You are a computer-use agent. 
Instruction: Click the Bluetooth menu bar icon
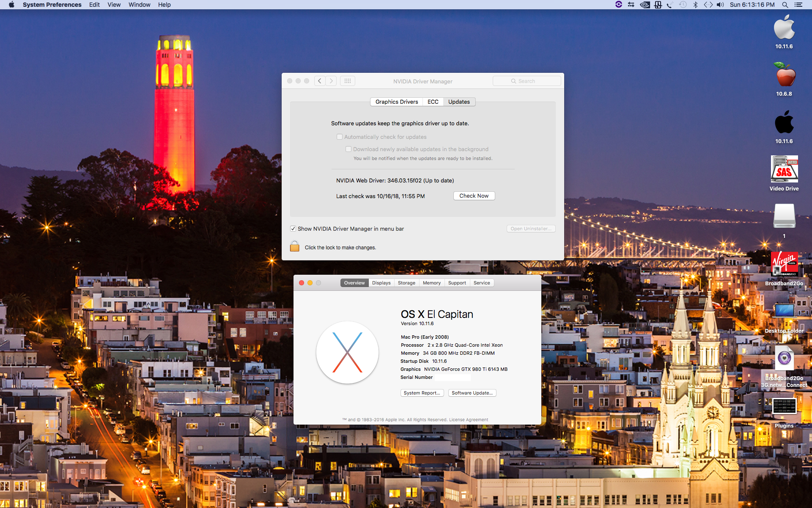[695, 5]
